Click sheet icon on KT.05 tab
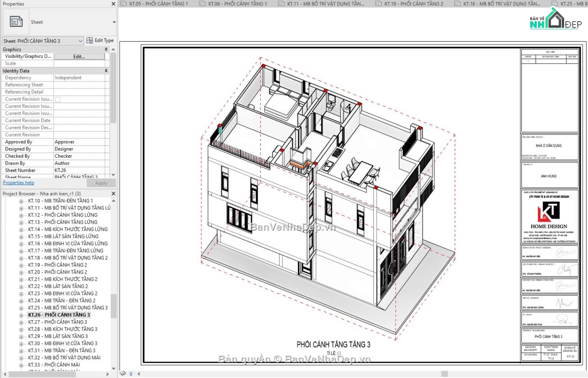 tap(123, 3)
